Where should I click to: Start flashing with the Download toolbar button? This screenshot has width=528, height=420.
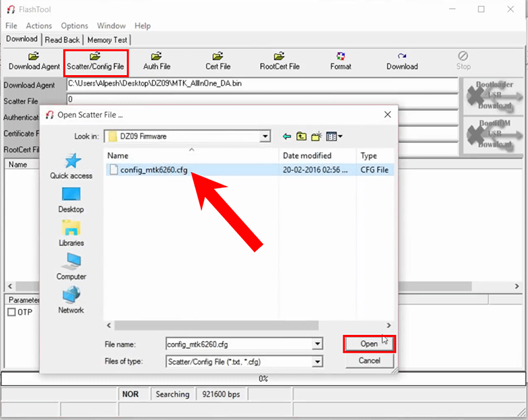tap(402, 61)
